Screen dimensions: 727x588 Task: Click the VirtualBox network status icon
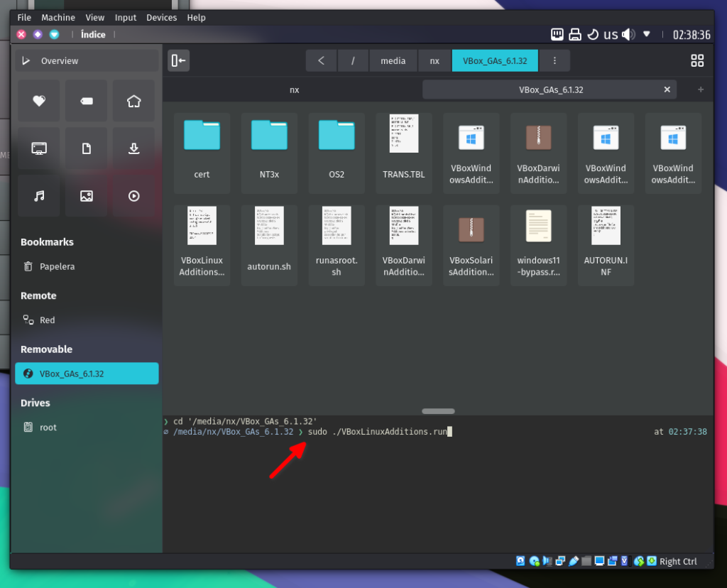560,561
